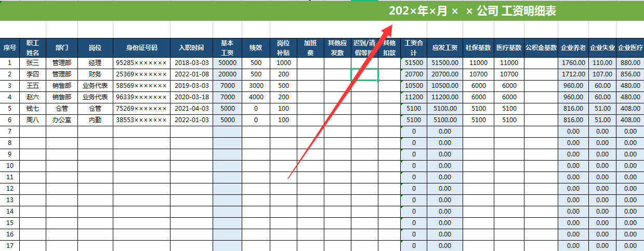Click the 应发工资 header cell
The height and width of the screenshot is (251, 644).
pyautogui.click(x=445, y=48)
